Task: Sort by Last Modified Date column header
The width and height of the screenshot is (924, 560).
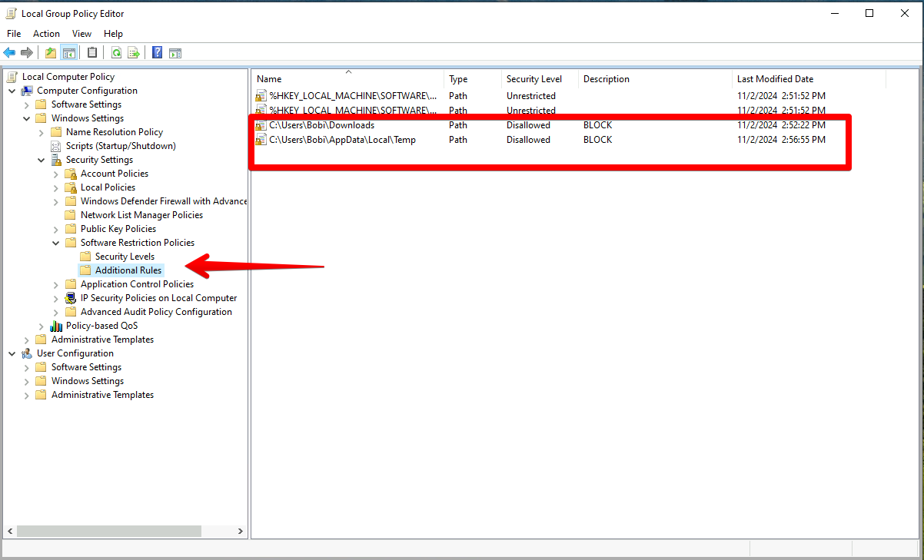Action: click(x=774, y=79)
